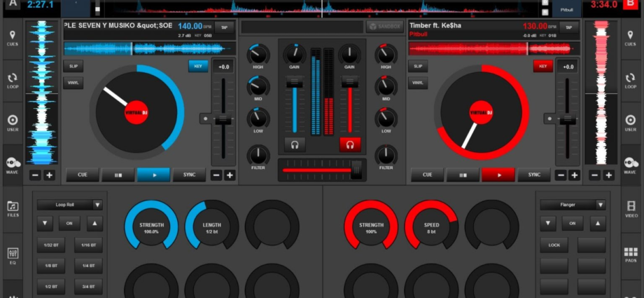This screenshot has height=298, width=644.
Task: Play deck A track
Action: (x=153, y=175)
